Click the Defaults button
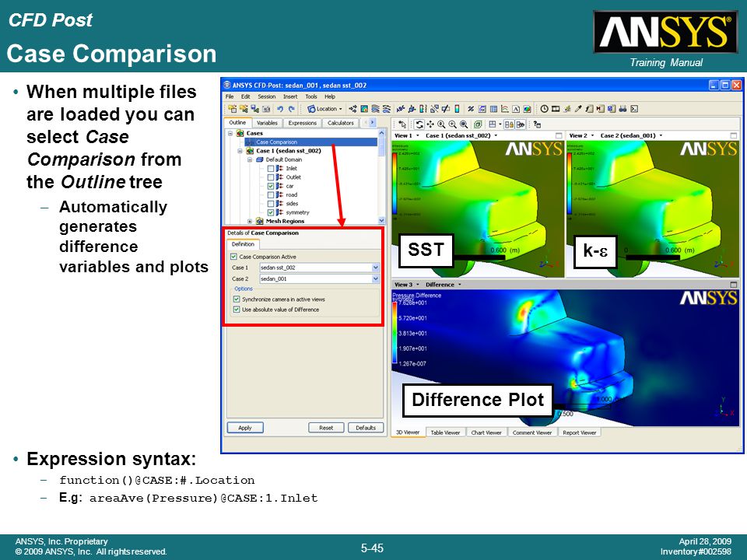This screenshot has width=747, height=560. point(366,428)
